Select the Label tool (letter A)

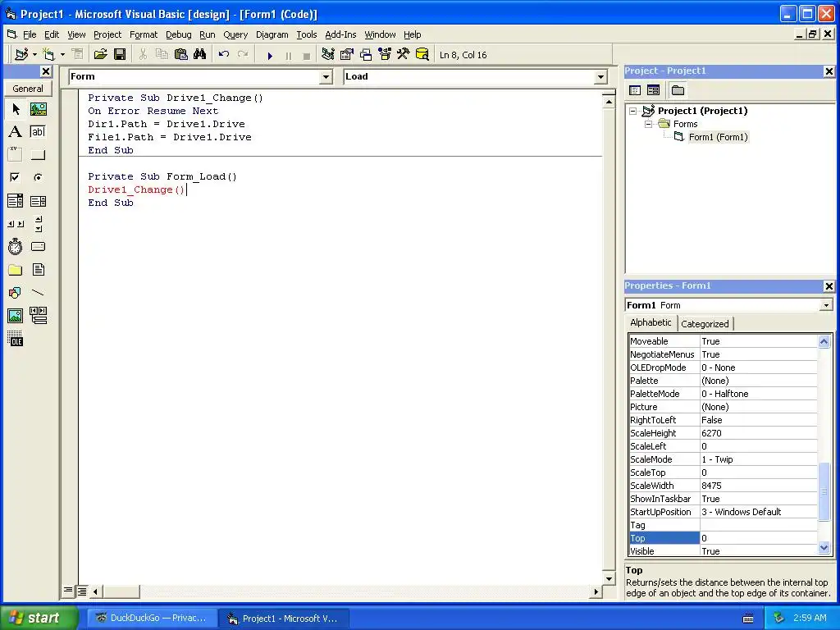point(15,132)
